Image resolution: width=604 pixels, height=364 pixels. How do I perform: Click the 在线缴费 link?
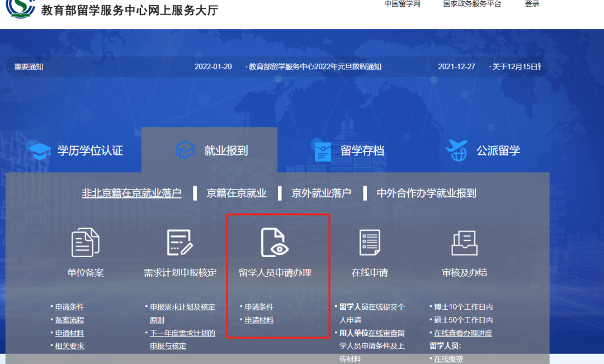[449, 359]
